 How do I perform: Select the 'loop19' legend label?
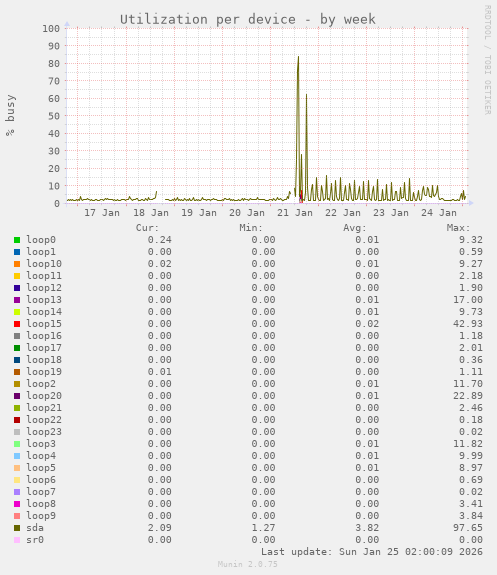(x=44, y=372)
